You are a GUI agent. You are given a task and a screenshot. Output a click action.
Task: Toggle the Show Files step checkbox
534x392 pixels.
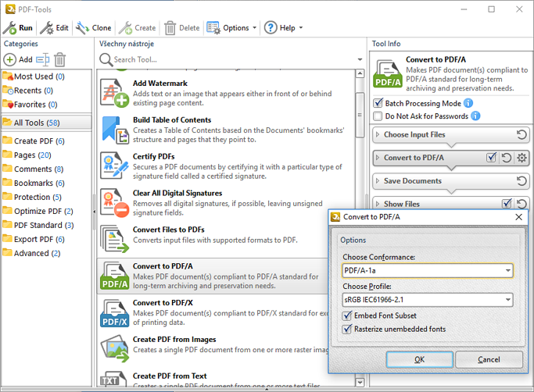[x=507, y=204]
